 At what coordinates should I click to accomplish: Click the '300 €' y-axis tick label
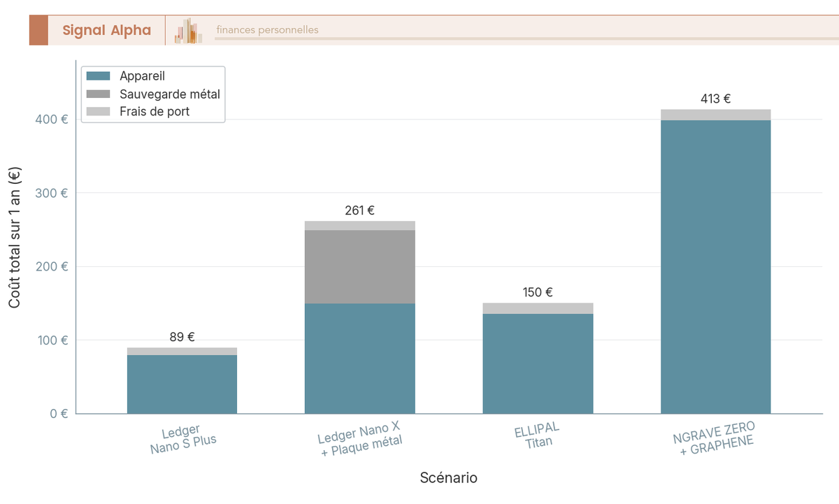coord(51,193)
